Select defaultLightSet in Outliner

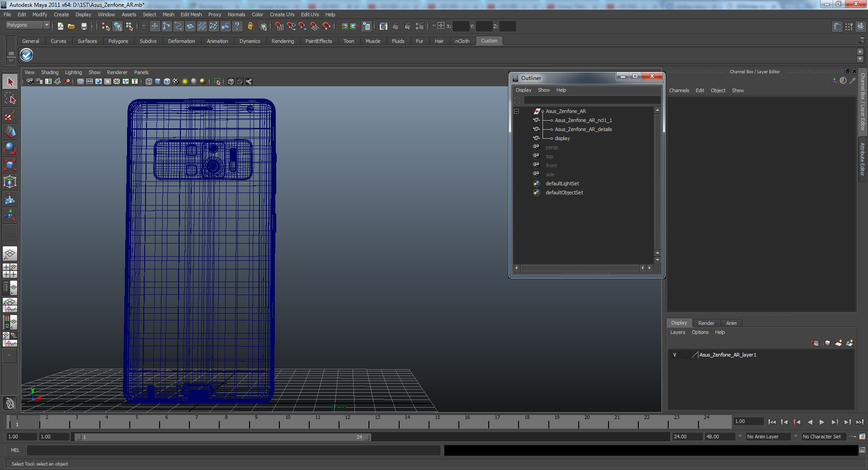[x=562, y=183]
